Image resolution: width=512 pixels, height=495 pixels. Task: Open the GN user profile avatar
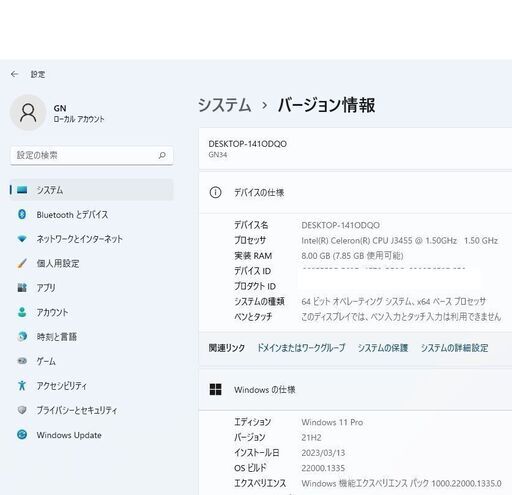pyautogui.click(x=28, y=113)
